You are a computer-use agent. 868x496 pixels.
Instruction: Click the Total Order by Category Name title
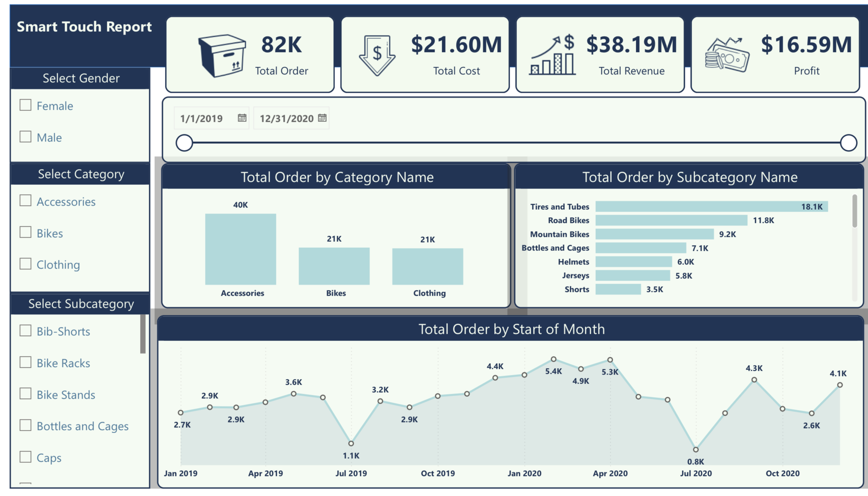click(x=337, y=177)
